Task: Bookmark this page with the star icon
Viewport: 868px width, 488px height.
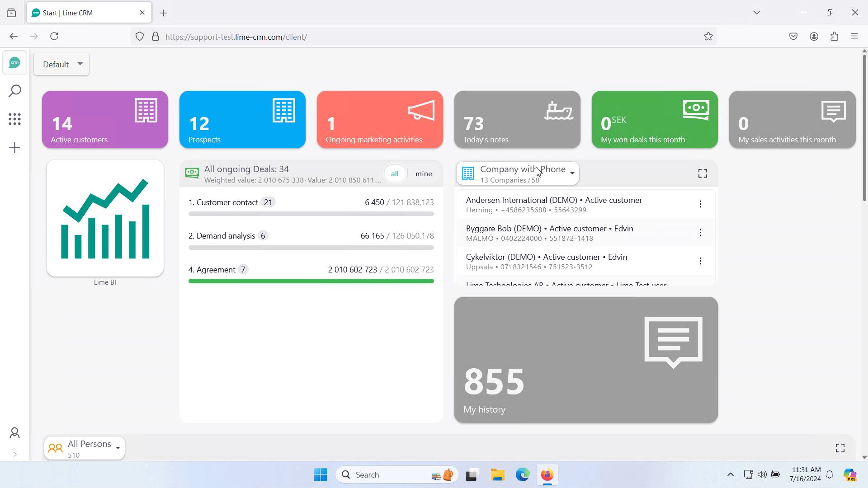Action: [x=708, y=37]
